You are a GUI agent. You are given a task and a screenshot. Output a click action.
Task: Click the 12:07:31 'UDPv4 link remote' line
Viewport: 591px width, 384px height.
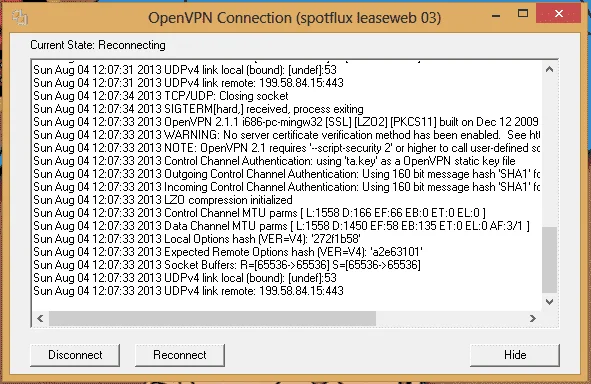coord(188,83)
